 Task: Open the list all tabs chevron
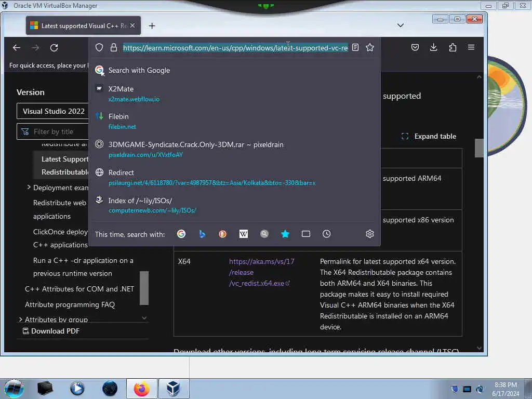[401, 25]
